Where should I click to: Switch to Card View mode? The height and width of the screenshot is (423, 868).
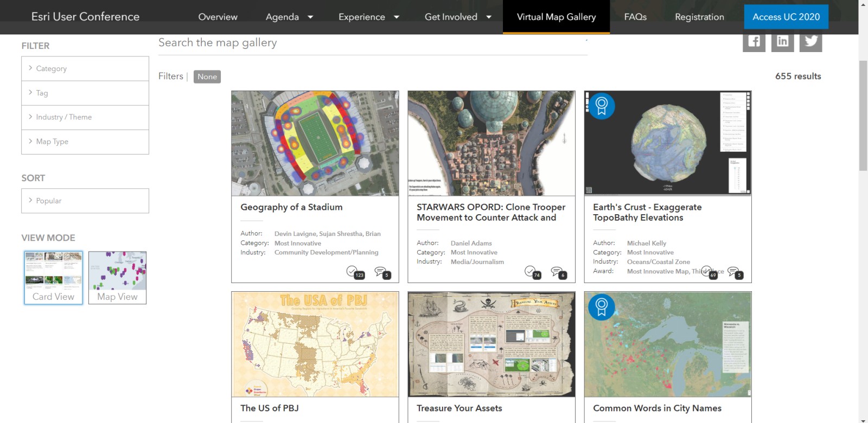53,278
